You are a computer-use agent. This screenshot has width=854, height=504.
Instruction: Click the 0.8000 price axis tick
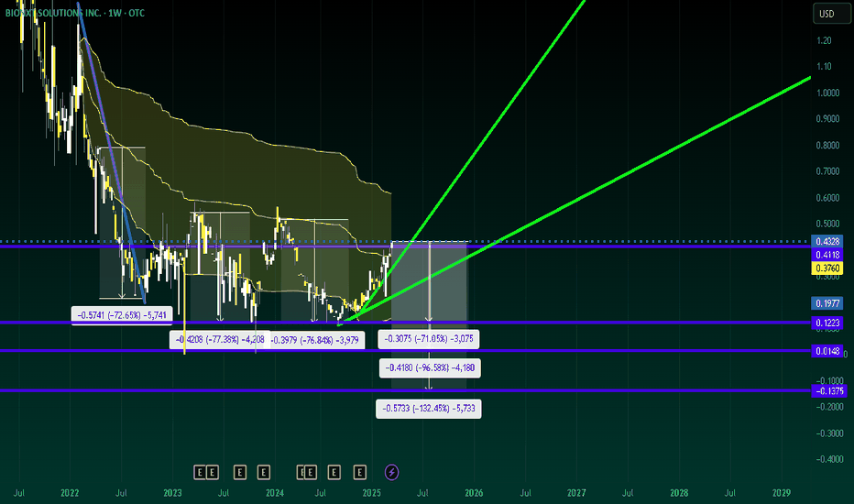827,146
